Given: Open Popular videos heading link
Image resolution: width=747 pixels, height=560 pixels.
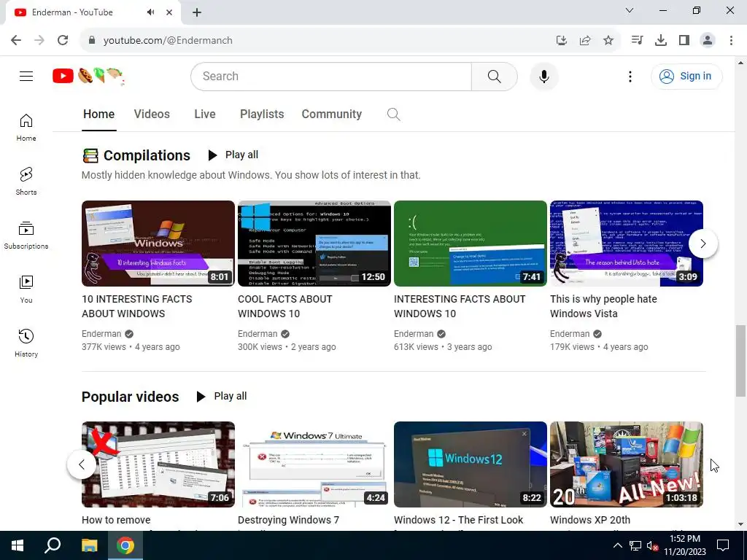Looking at the screenshot, I should point(130,397).
